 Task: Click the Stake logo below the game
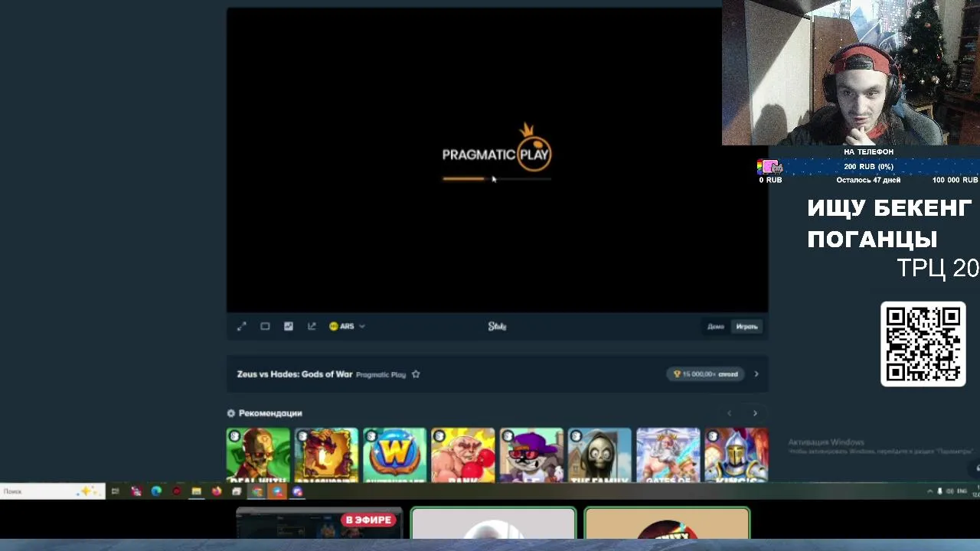click(498, 326)
